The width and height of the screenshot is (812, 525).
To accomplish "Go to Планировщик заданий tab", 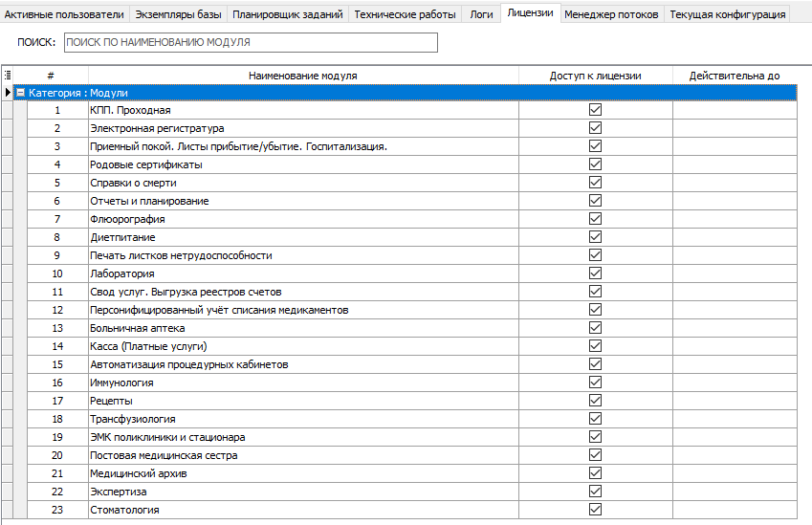I will tap(288, 14).
